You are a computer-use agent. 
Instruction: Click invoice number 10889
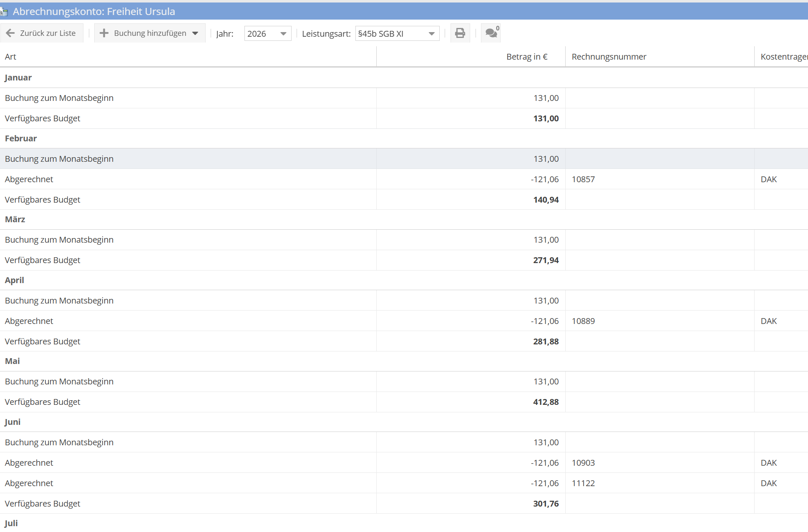point(583,321)
